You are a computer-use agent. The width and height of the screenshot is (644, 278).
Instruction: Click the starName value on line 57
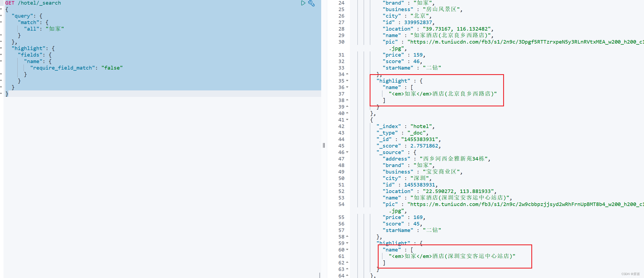[x=432, y=230]
